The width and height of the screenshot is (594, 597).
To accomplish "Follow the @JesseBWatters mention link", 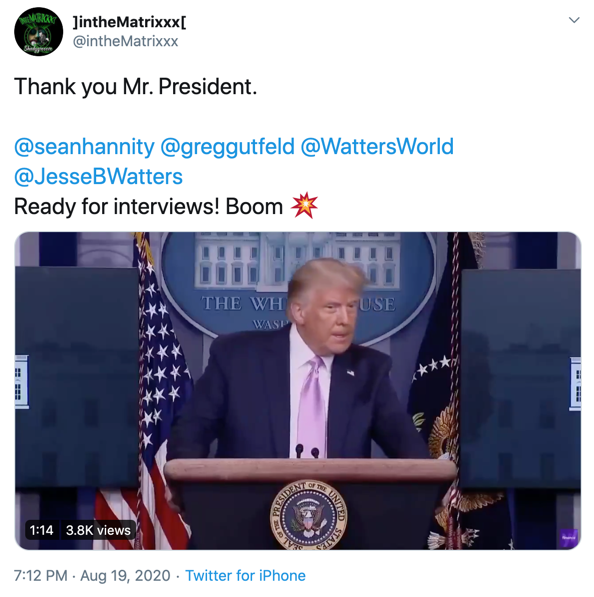I will click(98, 177).
